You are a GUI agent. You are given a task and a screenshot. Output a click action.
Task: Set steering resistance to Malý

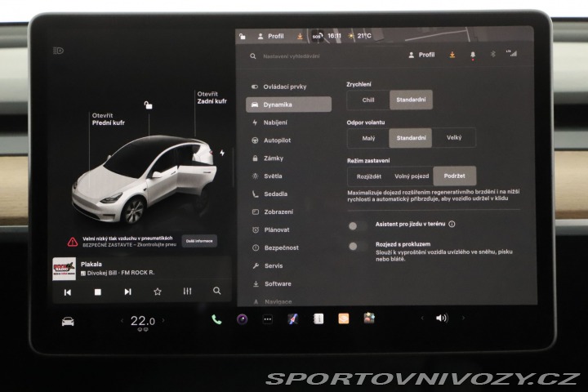click(368, 138)
